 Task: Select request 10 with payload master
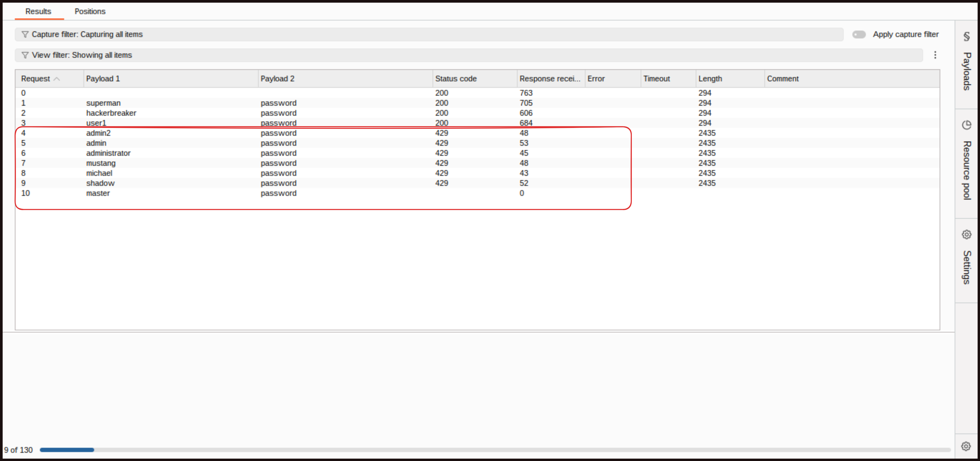[98, 193]
